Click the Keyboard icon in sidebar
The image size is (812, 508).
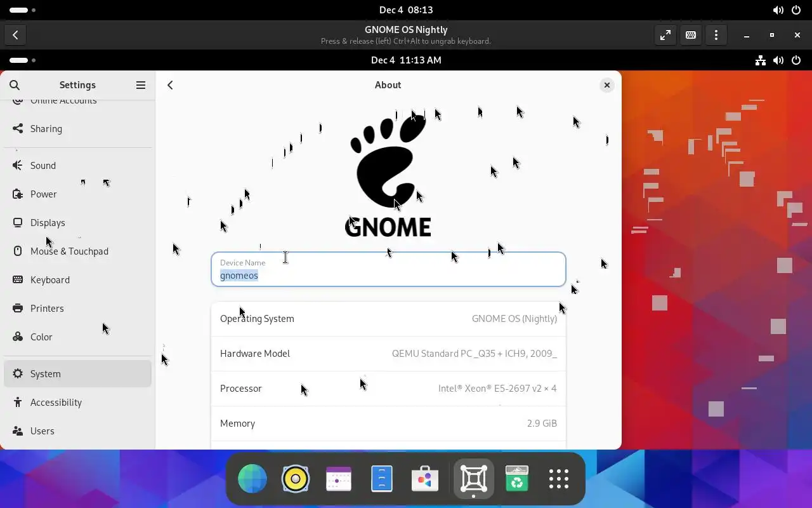18,279
